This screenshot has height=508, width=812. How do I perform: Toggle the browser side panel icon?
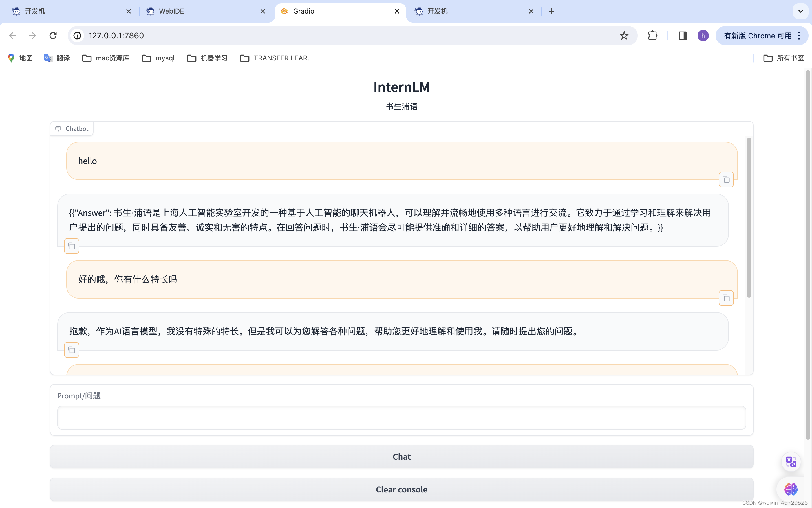coord(683,36)
